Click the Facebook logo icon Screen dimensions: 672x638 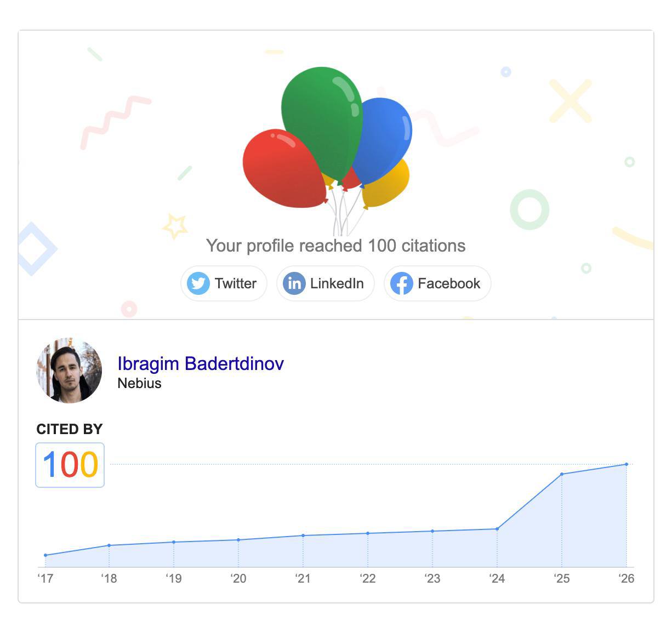tap(401, 283)
